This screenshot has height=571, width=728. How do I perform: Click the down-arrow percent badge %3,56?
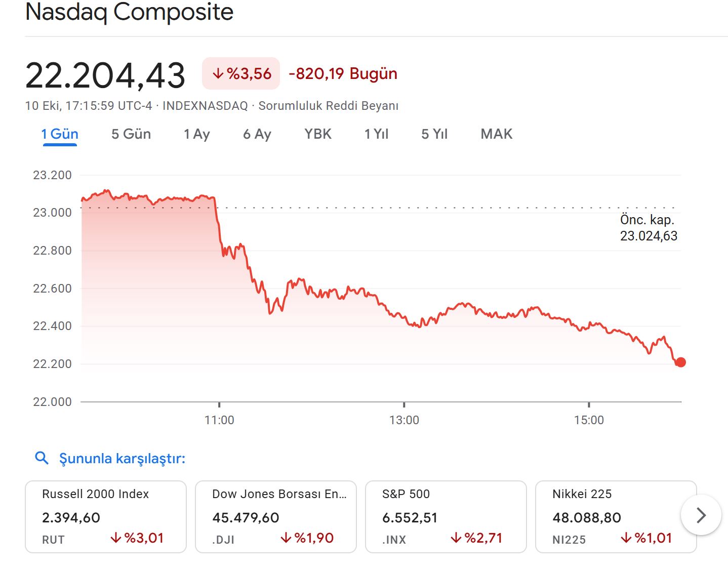pos(241,74)
